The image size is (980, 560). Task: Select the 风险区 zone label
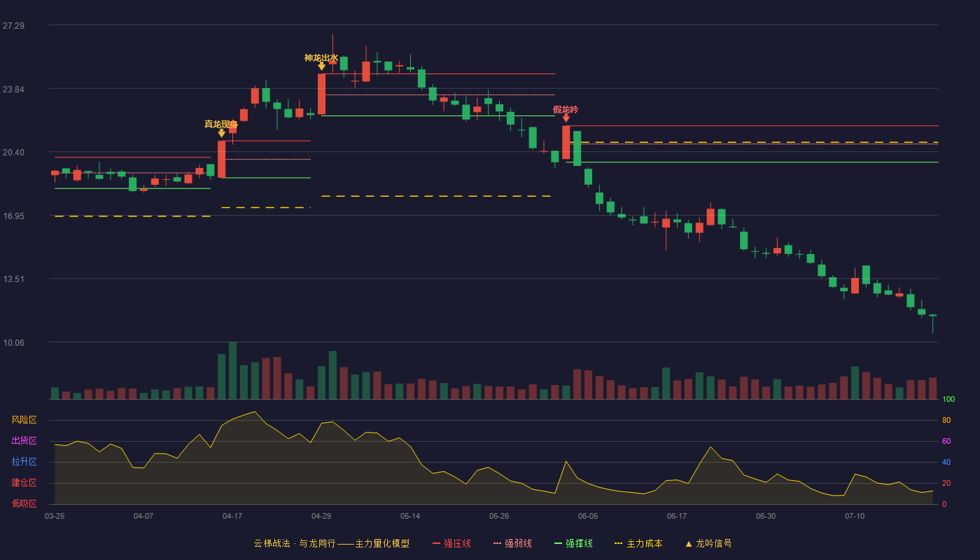tap(24, 420)
